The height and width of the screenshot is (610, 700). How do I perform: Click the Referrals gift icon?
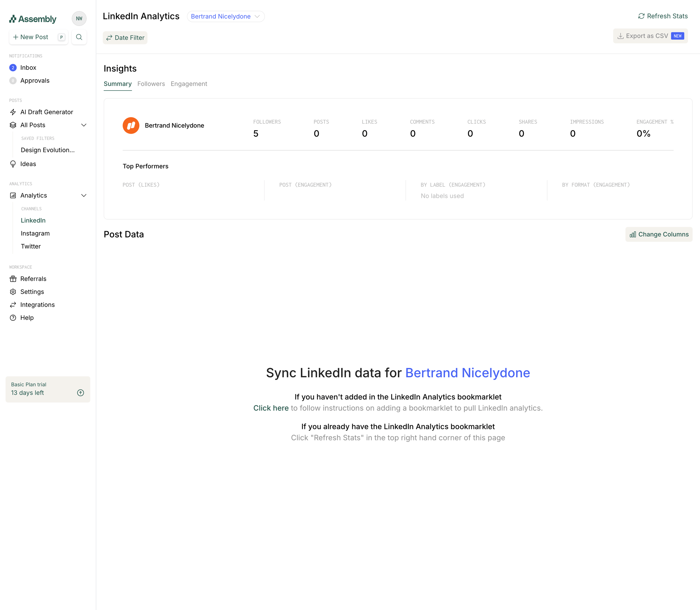tap(13, 279)
